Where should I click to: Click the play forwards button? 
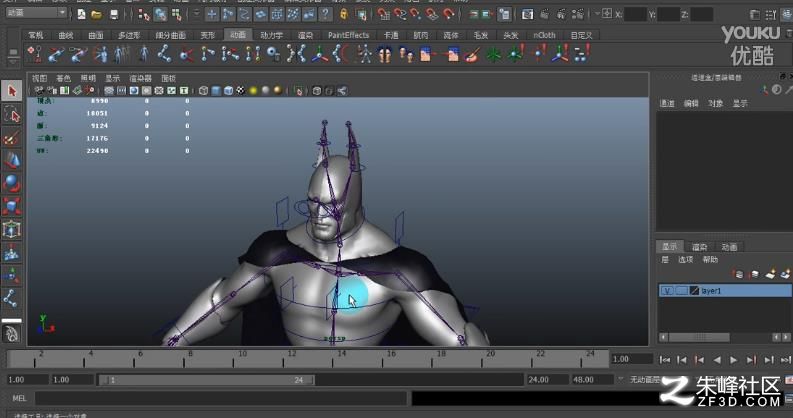[x=733, y=360]
